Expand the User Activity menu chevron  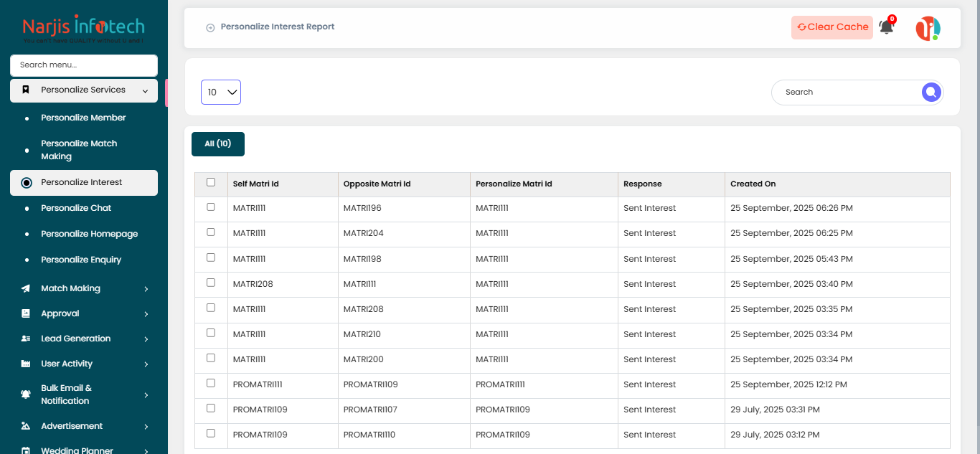[146, 364]
